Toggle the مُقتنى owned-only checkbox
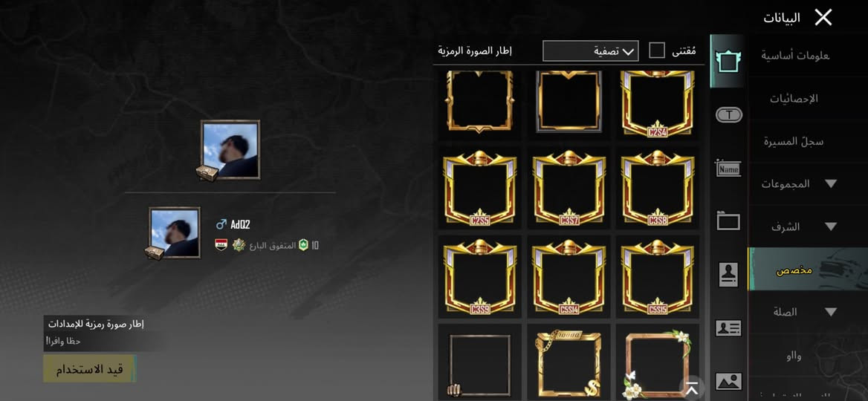 tap(656, 51)
